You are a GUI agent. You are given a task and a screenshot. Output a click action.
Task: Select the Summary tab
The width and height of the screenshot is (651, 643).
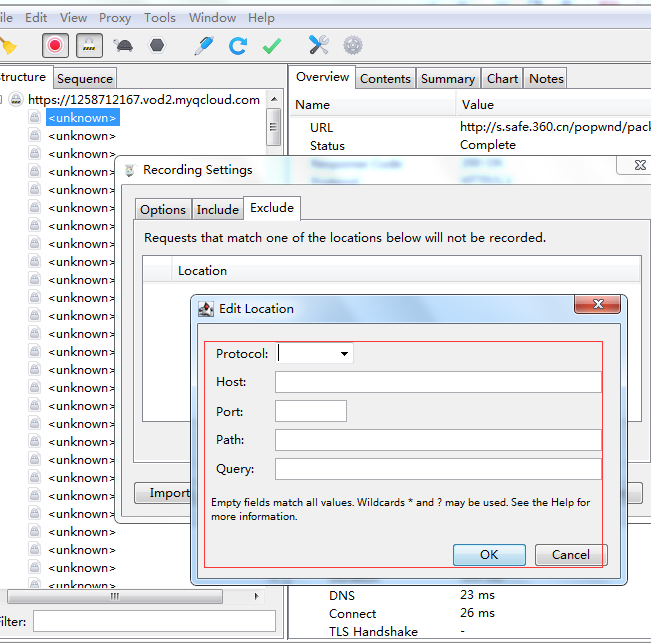click(448, 78)
